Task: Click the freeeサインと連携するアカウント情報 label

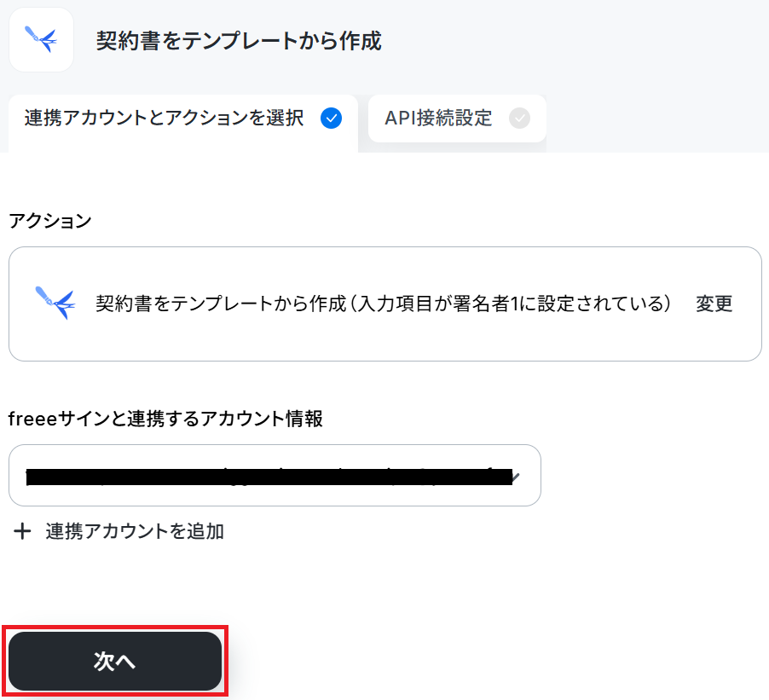Action: click(165, 419)
